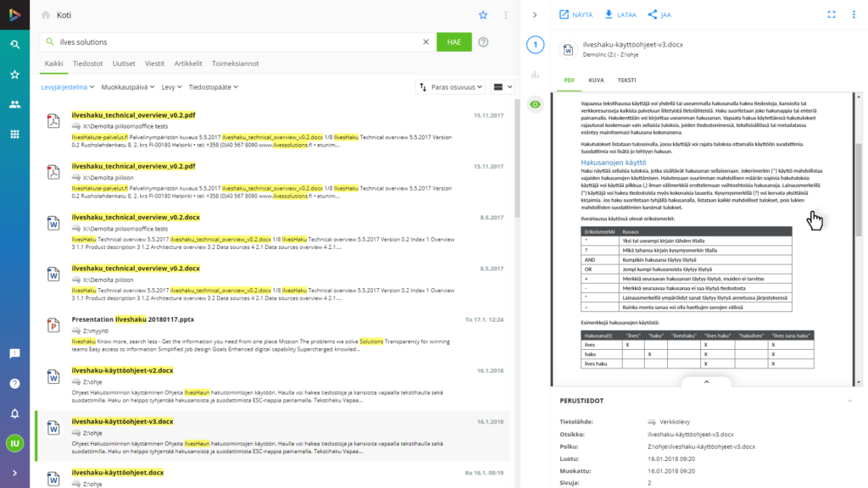The height and width of the screenshot is (488, 868).
Task: Open favorites star in left sidebar
Action: (x=15, y=75)
